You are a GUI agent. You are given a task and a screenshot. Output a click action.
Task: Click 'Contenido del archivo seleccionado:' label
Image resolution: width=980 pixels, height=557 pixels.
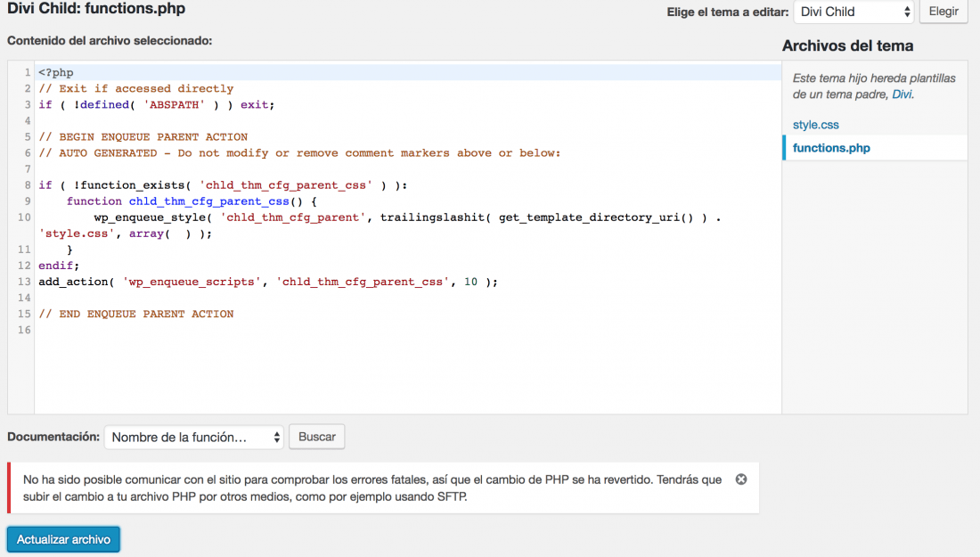[x=110, y=41]
